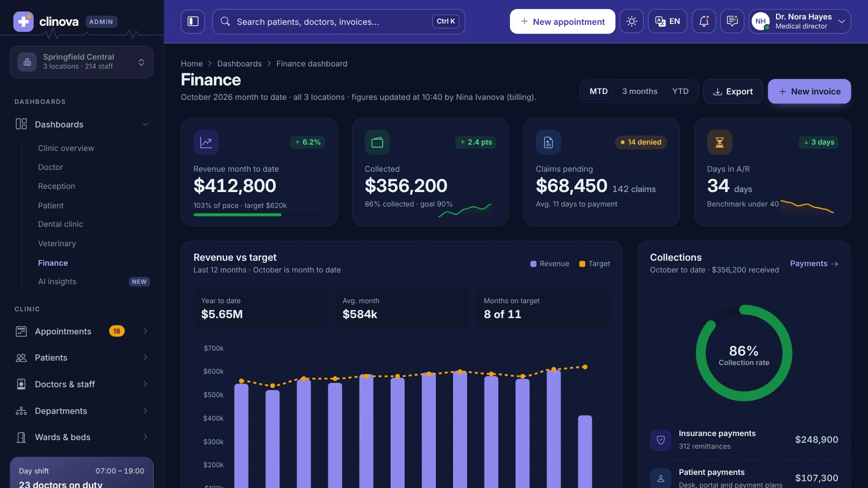868x488 pixels.
Task: Click the Appointments calendar icon
Action: [x=21, y=331]
